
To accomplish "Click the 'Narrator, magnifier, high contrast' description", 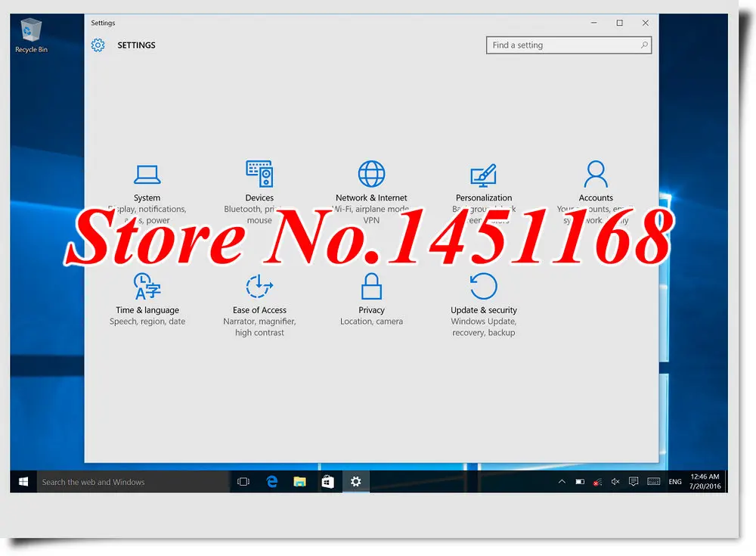I will [259, 328].
